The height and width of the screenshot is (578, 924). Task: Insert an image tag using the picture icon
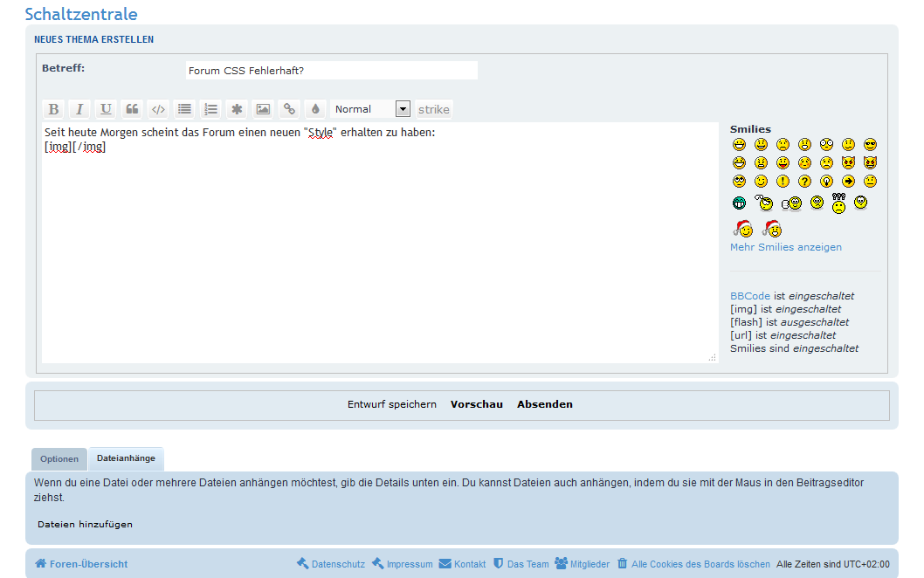(x=263, y=109)
